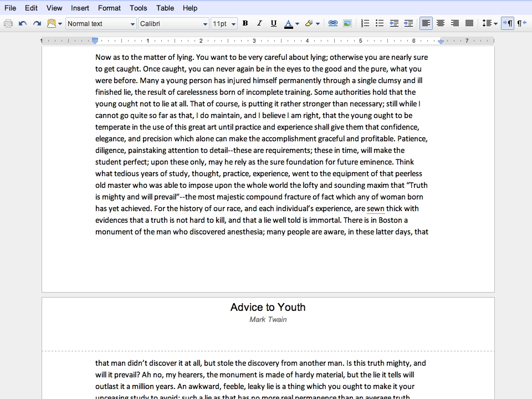The image size is (532, 399).
Task: Open the Format menu
Action: [x=109, y=8]
